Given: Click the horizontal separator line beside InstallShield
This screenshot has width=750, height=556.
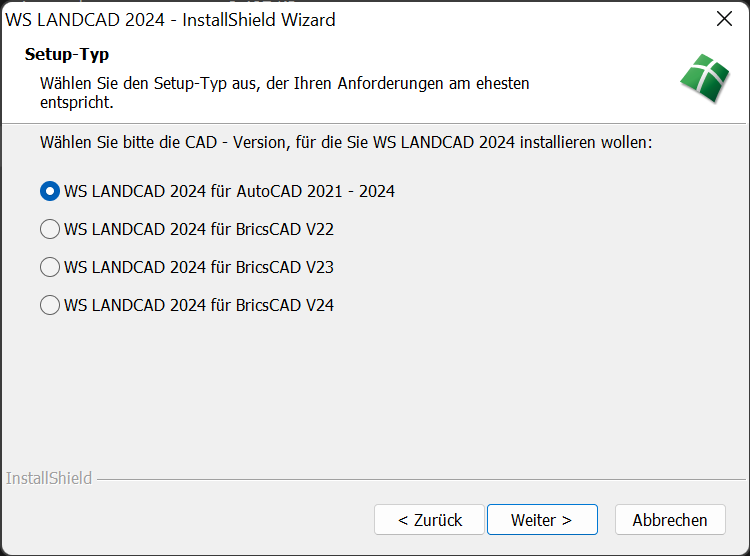Looking at the screenshot, I should click(x=400, y=479).
